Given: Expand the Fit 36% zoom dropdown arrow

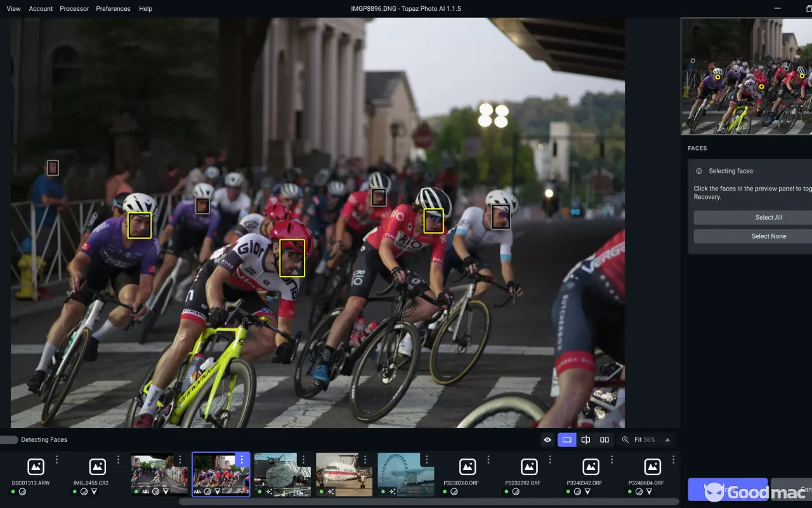Looking at the screenshot, I should tap(667, 439).
